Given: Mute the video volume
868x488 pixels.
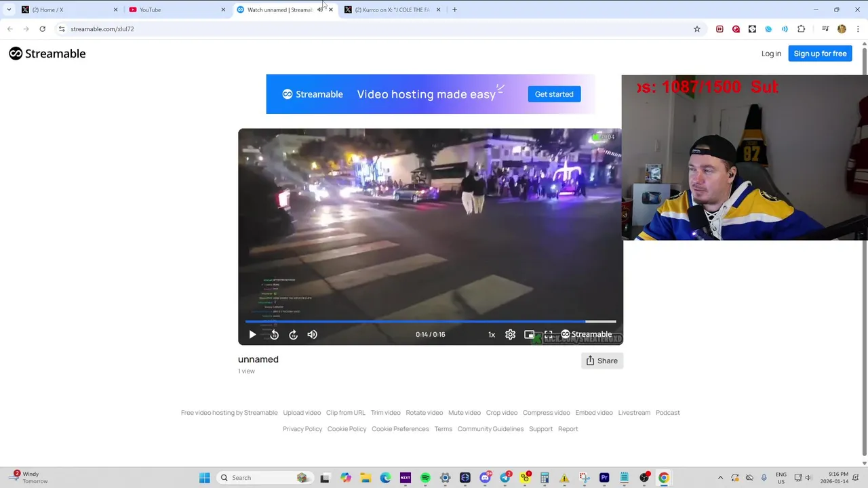Looking at the screenshot, I should [312, 334].
